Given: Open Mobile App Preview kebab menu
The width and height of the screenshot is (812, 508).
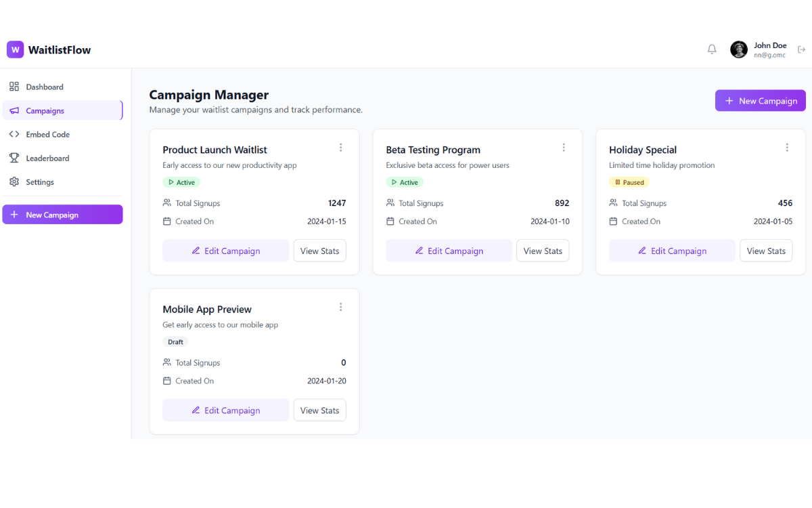Looking at the screenshot, I should point(340,307).
